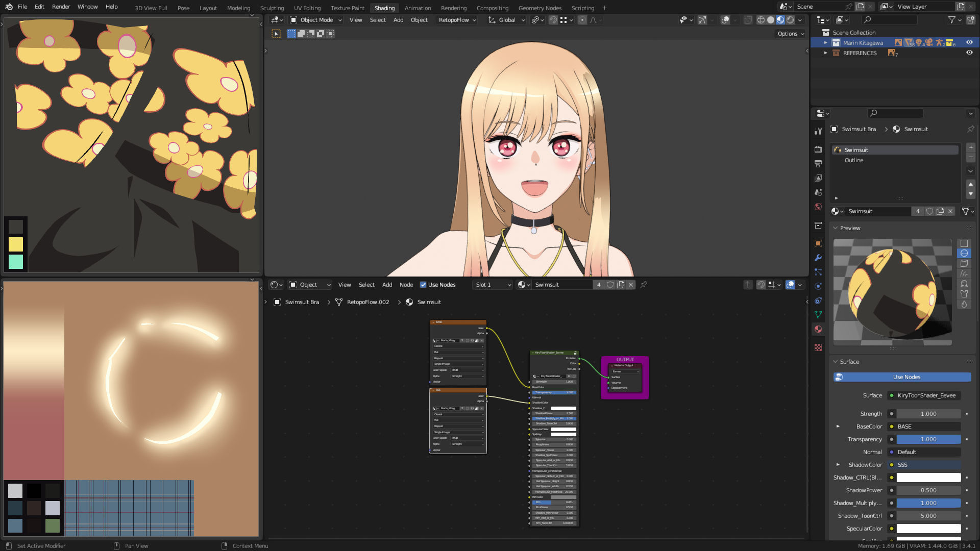Click KiryToonShader_Eevee surface shader button
980x551 pixels.
coord(924,395)
